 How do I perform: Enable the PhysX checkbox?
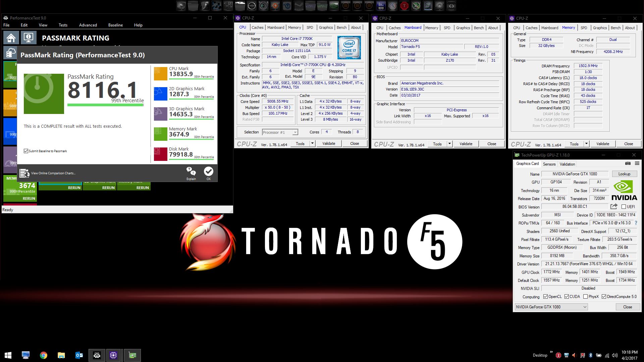(585, 297)
